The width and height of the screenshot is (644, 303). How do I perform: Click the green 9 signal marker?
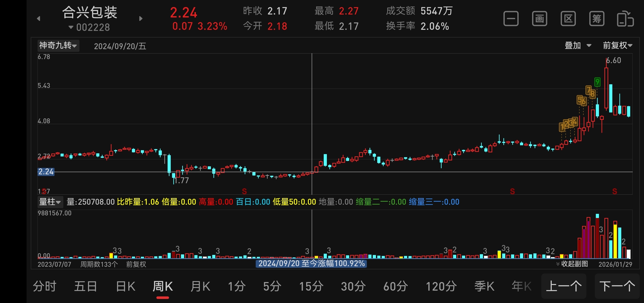point(597,82)
